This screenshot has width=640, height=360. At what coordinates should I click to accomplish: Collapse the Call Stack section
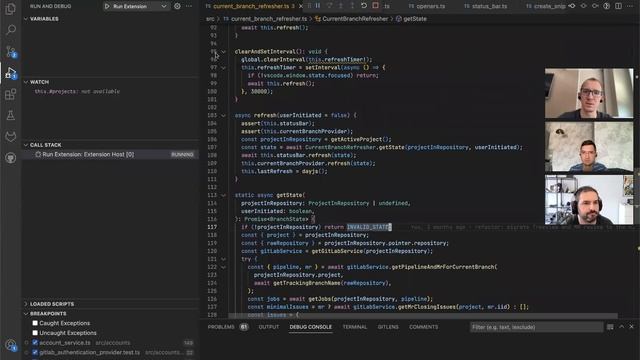pyautogui.click(x=26, y=145)
